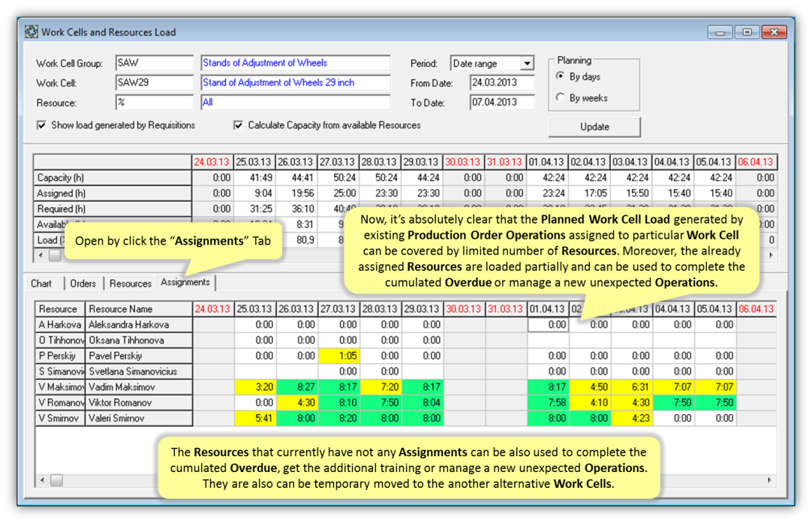The image size is (812, 523).
Task: Select the By days planning option
Action: point(560,76)
